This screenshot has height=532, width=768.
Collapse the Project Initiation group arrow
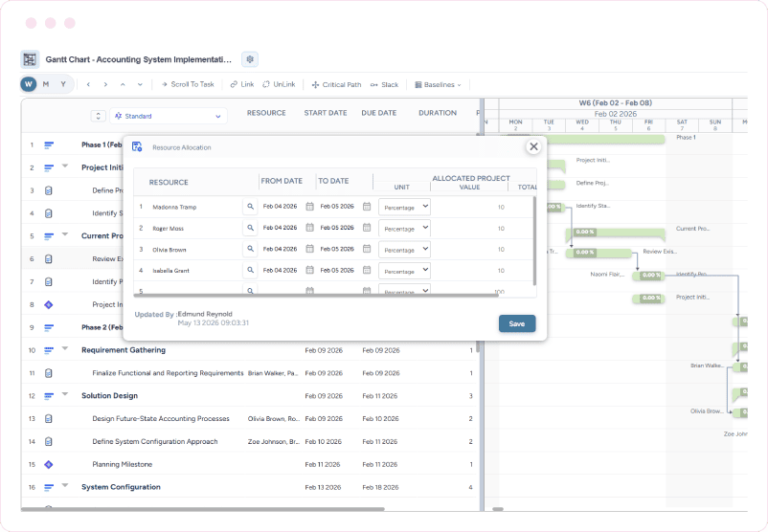click(x=65, y=166)
